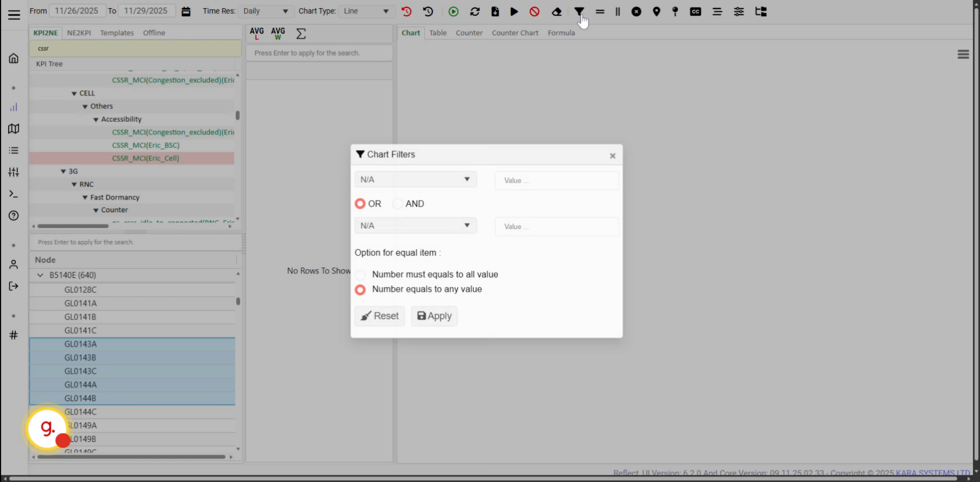Collapse the 3G tree node
The width and height of the screenshot is (980, 482).
63,171
